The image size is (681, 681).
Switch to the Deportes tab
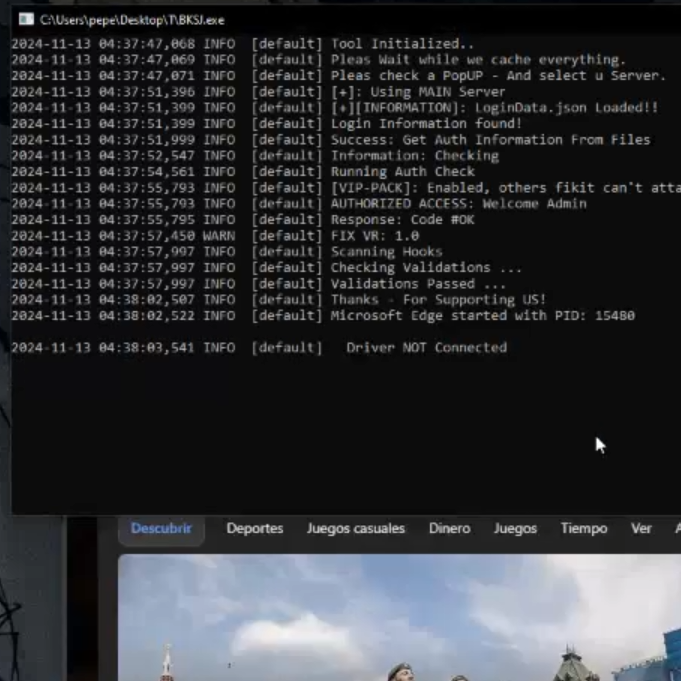(254, 528)
